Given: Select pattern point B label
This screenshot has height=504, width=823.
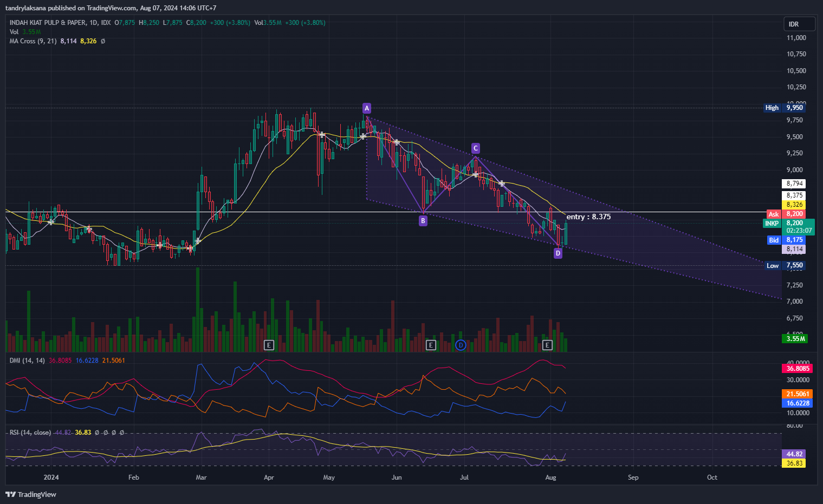Looking at the screenshot, I should point(423,220).
